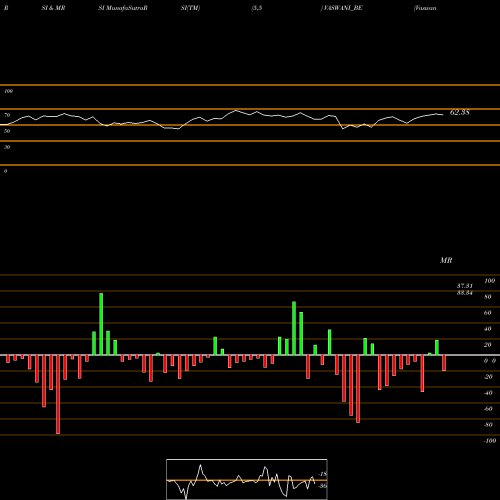This screenshot has height=500, width=500.
Task: Click the 80 label on MR axis
Action: click(488, 297)
